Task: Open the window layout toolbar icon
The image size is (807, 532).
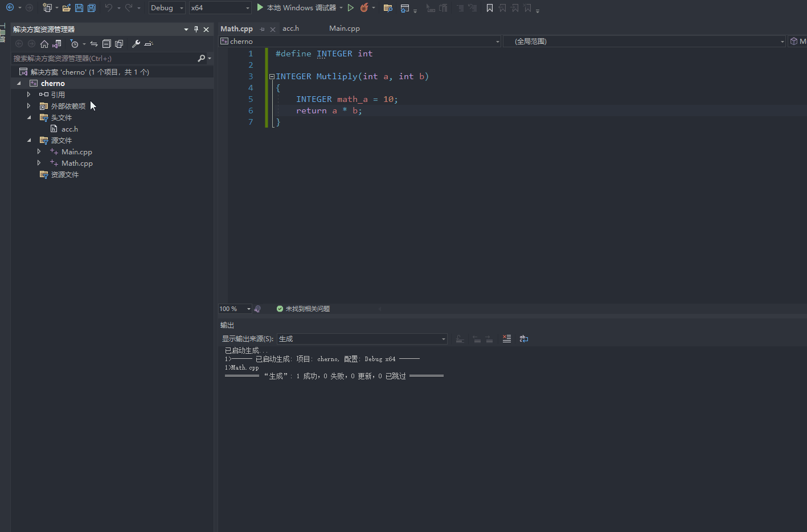Action: click(405, 8)
